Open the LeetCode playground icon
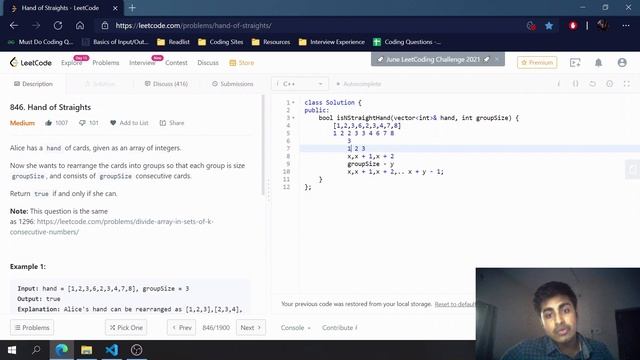This screenshot has height=360, width=640. click(x=575, y=62)
